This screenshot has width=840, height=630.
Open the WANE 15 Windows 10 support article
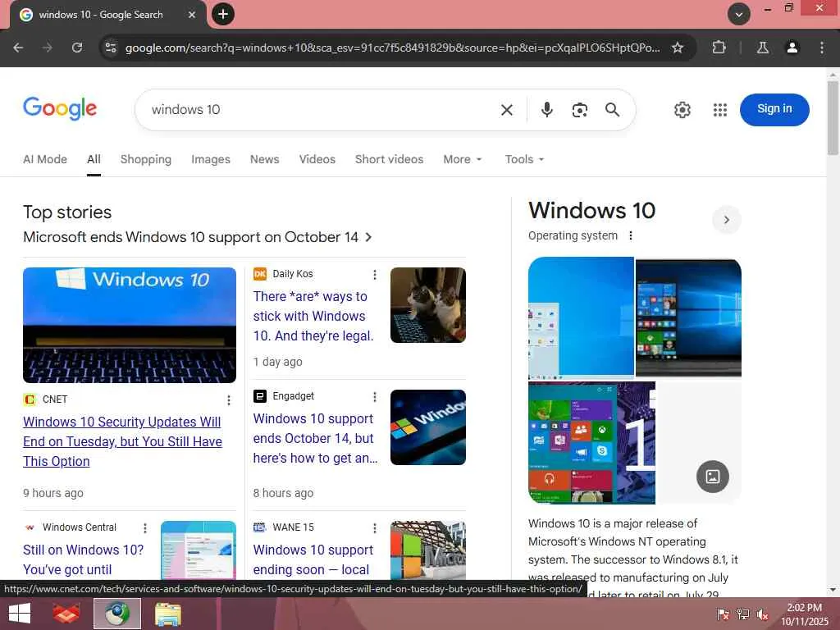(313, 559)
